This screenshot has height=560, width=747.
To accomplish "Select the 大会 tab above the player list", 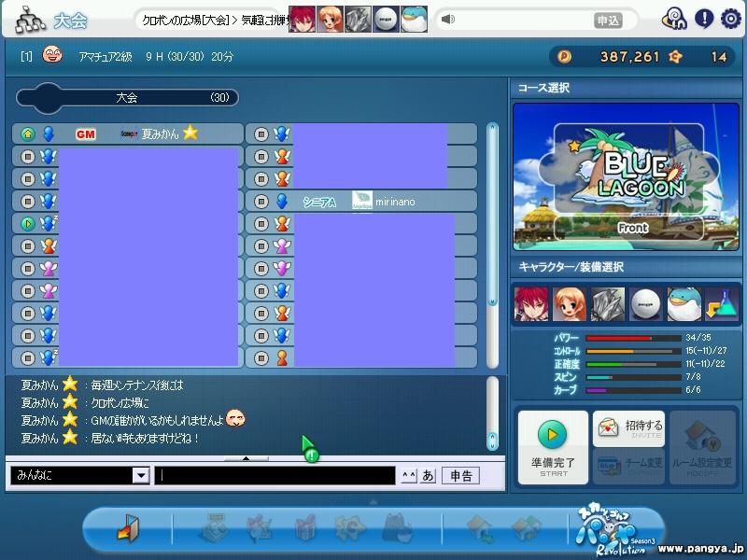I will 127,97.
